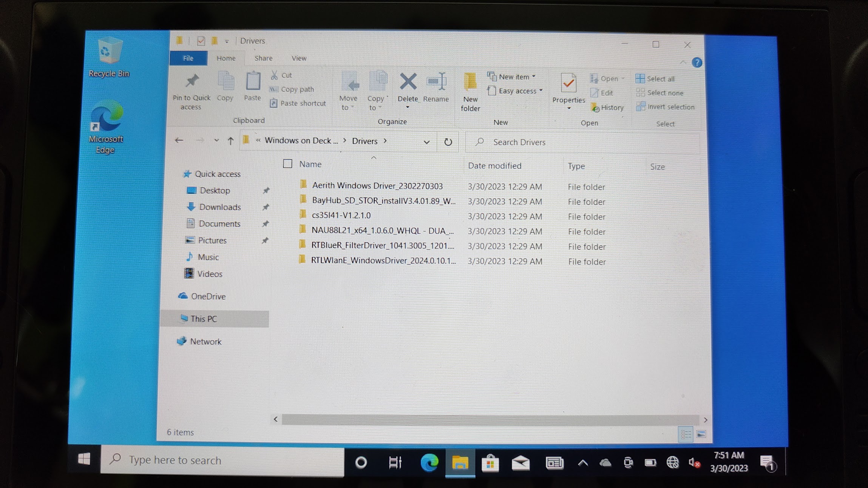This screenshot has height=488, width=868.
Task: Click the Easy access dropdown icon
Action: point(542,91)
